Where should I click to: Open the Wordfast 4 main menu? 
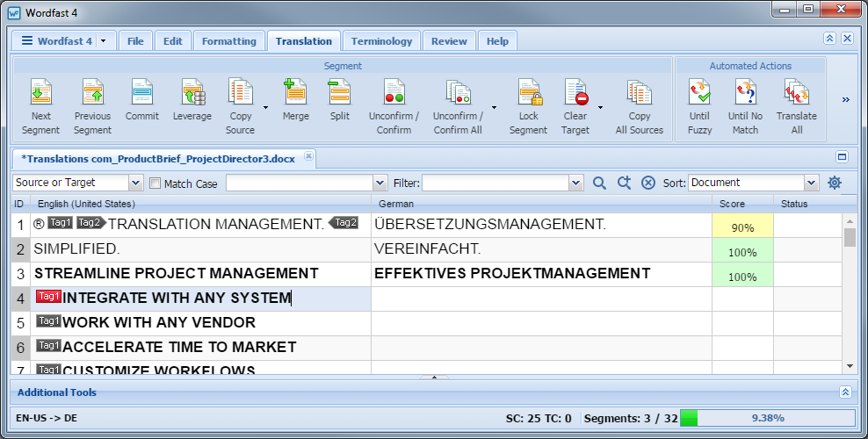pos(56,41)
